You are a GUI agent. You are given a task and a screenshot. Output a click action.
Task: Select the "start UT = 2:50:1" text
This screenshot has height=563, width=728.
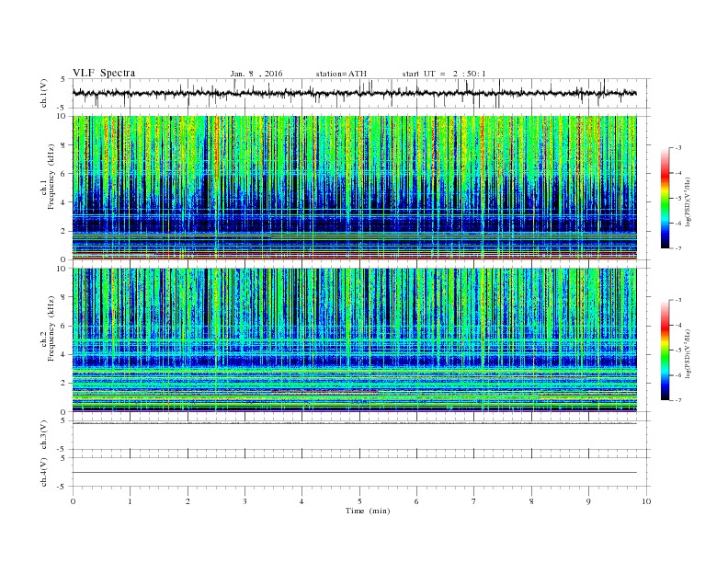444,74
